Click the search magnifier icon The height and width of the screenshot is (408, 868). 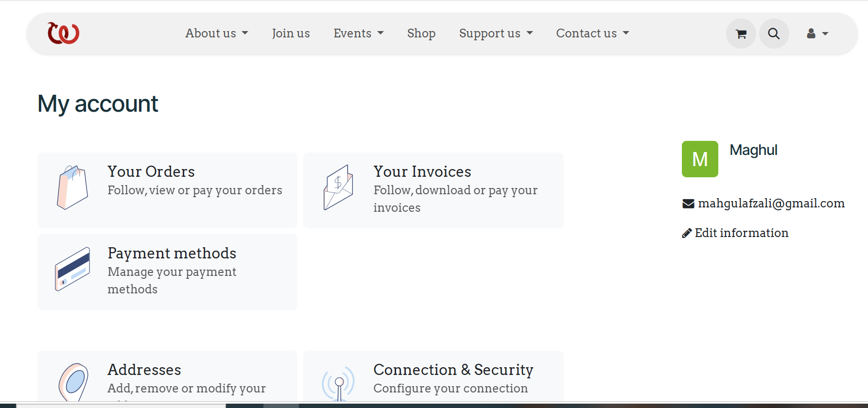774,34
